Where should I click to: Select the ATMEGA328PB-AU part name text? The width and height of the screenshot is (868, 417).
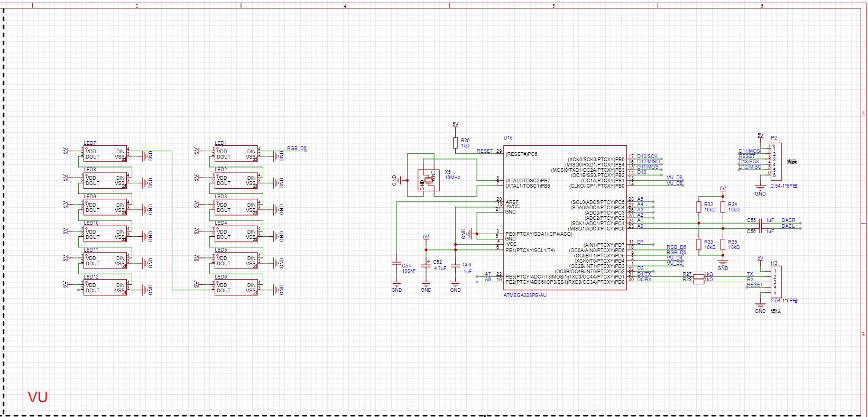point(525,295)
